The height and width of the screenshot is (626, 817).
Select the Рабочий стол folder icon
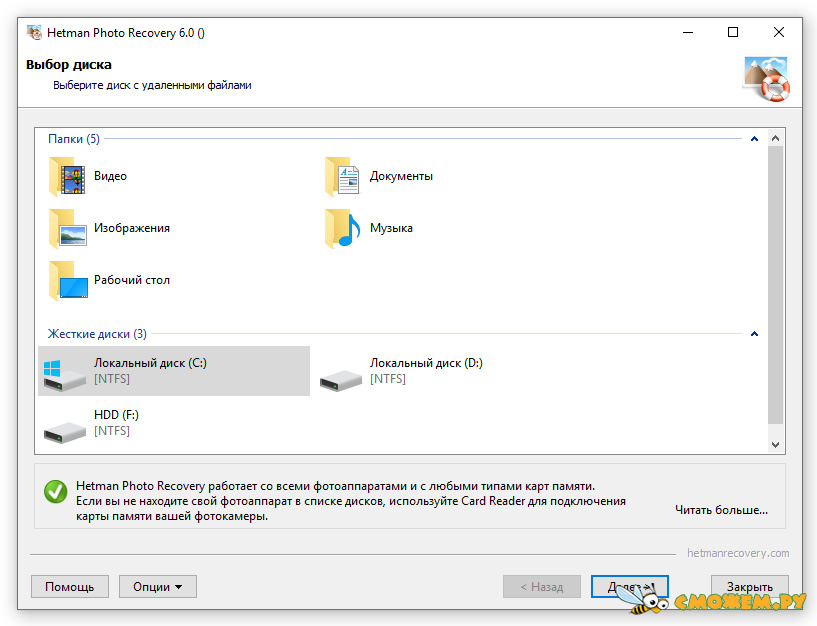point(68,281)
